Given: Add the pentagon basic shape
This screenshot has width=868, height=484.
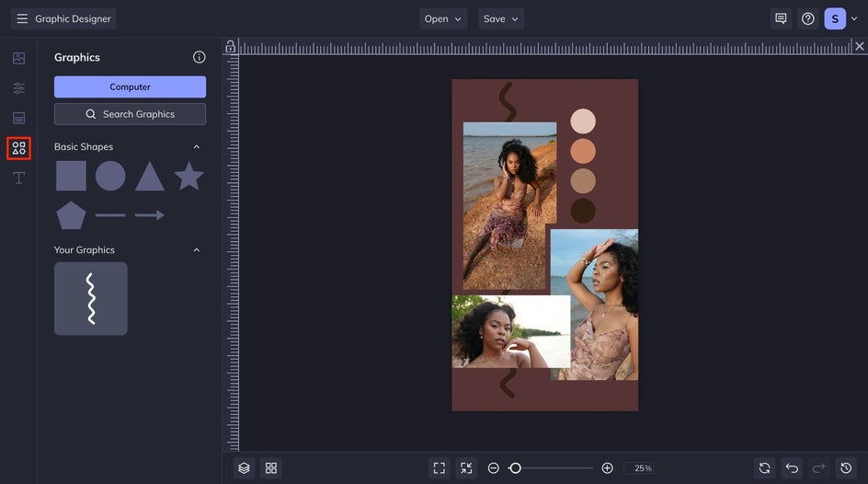Looking at the screenshot, I should [71, 215].
